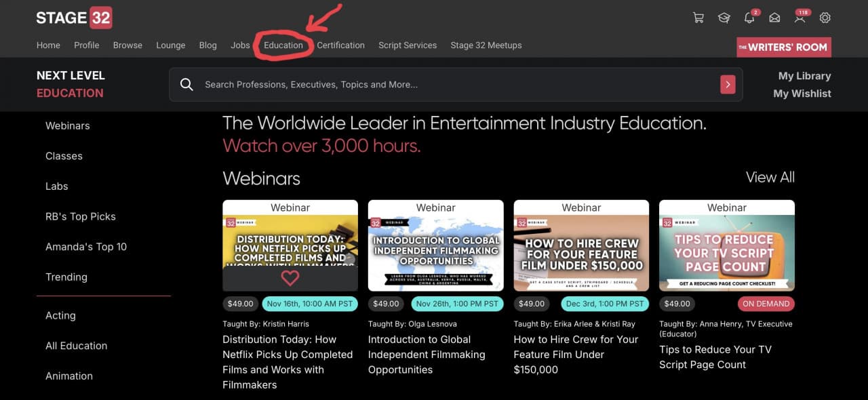868x400 pixels.
Task: Open the Jobs nav item
Action: (x=241, y=45)
